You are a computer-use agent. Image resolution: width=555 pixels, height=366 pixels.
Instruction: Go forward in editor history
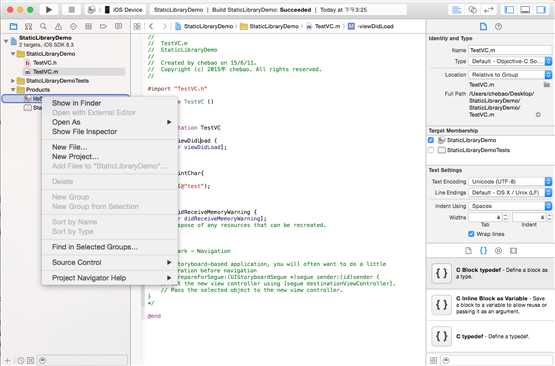click(164, 26)
